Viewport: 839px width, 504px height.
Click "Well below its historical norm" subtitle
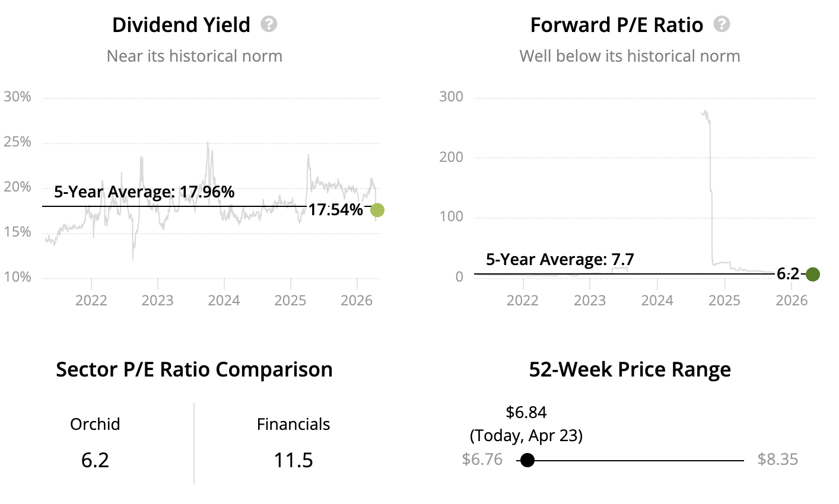[x=630, y=56]
